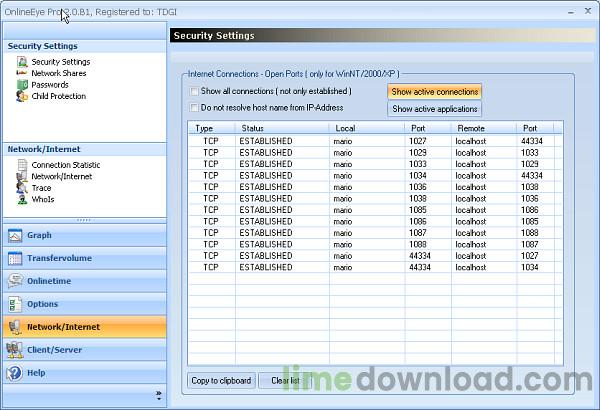
Task: Click the Client/Server computers icon
Action: 15,350
